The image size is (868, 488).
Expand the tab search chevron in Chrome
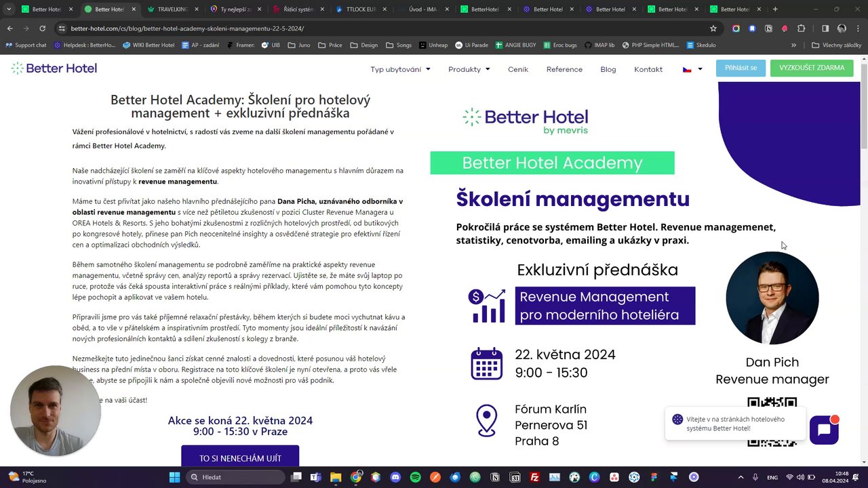[9, 9]
